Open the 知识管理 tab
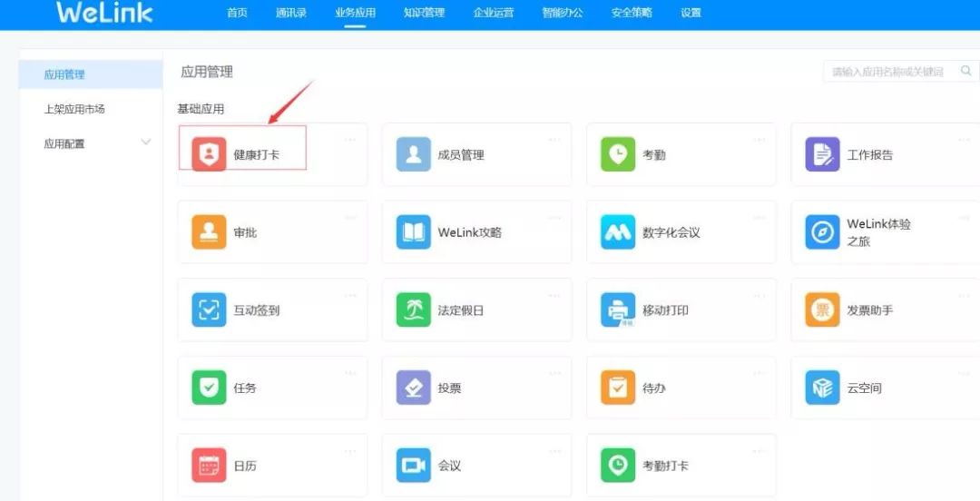The height and width of the screenshot is (501, 980). coord(424,13)
